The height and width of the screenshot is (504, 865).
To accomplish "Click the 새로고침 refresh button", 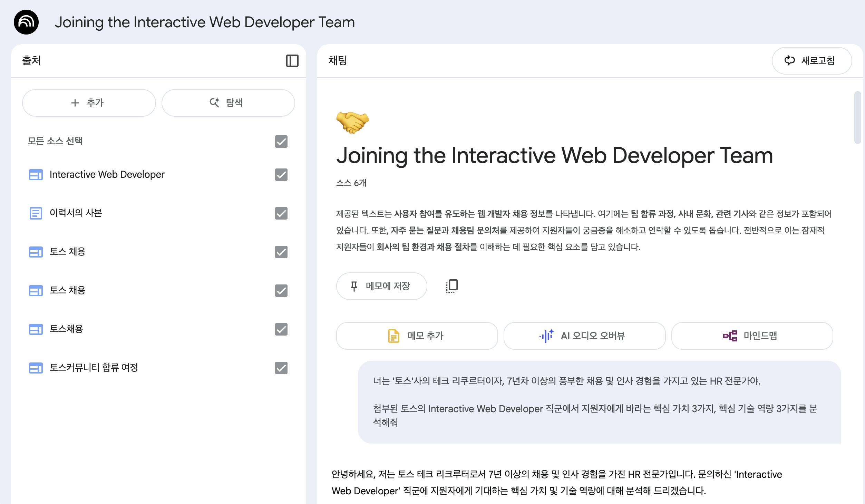I will [812, 61].
